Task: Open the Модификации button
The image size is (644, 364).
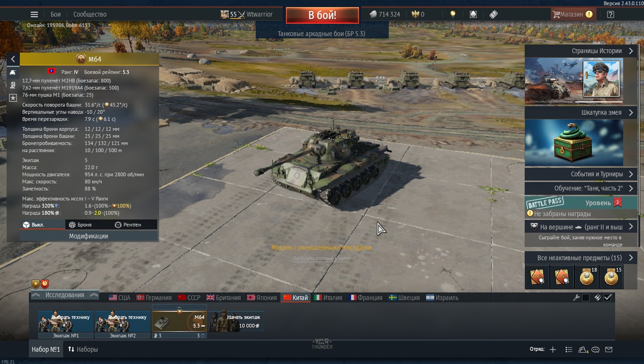Action: [89, 236]
